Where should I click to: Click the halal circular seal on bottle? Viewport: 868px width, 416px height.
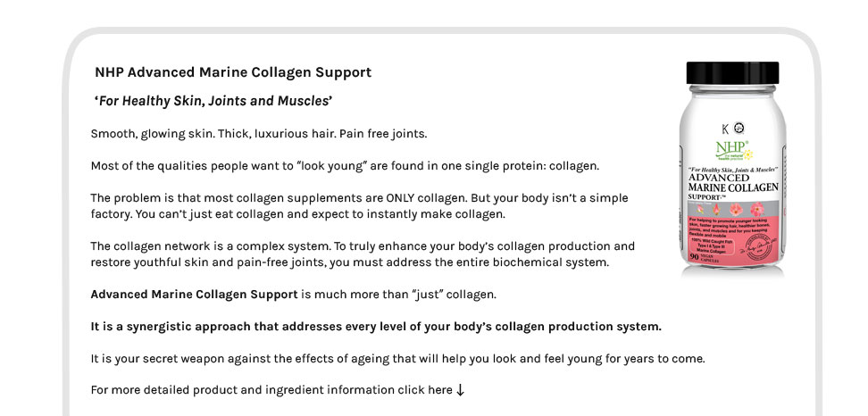click(739, 129)
